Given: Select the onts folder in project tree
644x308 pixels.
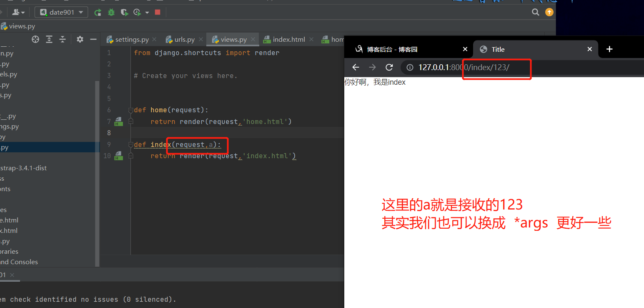Looking at the screenshot, I should pos(5,189).
